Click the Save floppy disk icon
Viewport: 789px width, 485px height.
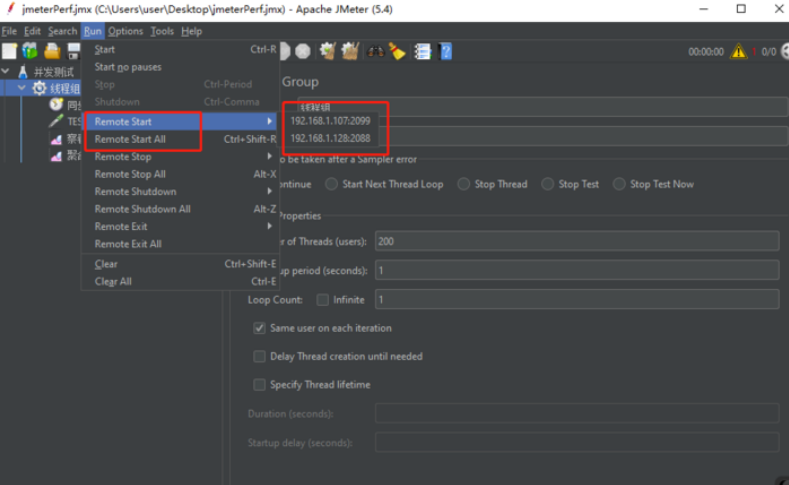pyautogui.click(x=74, y=51)
